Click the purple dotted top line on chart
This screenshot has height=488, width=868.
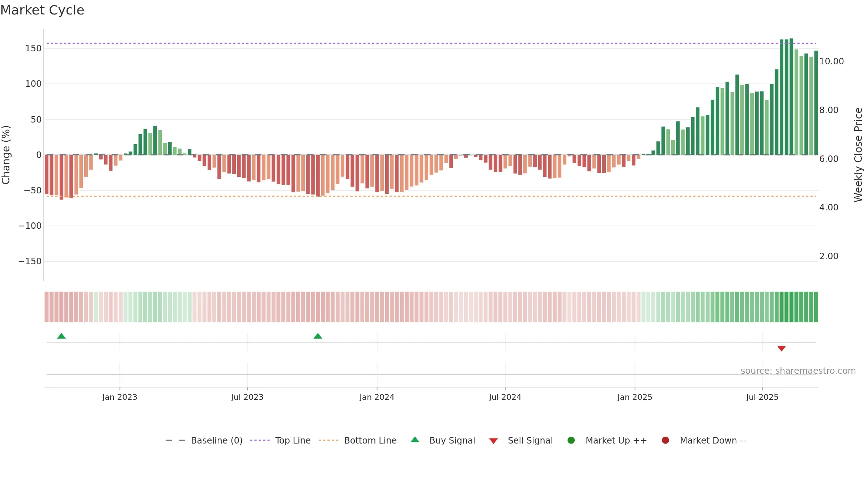tap(431, 43)
